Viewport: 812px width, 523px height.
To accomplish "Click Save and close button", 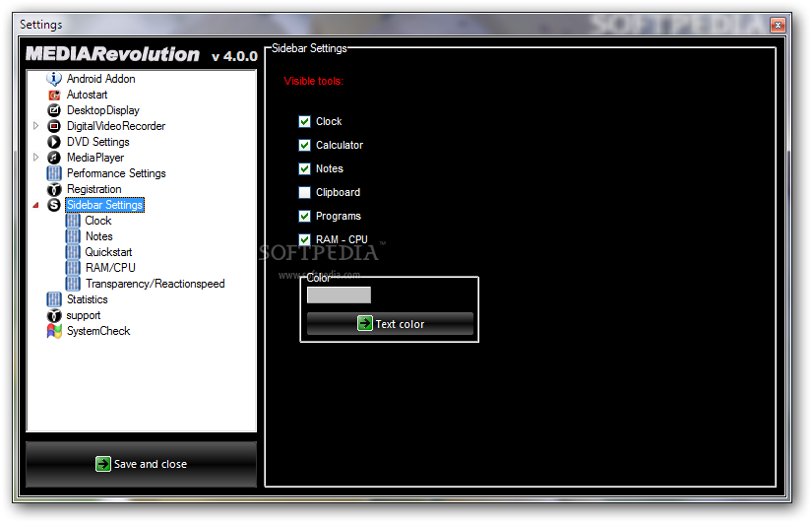I will click(141, 464).
